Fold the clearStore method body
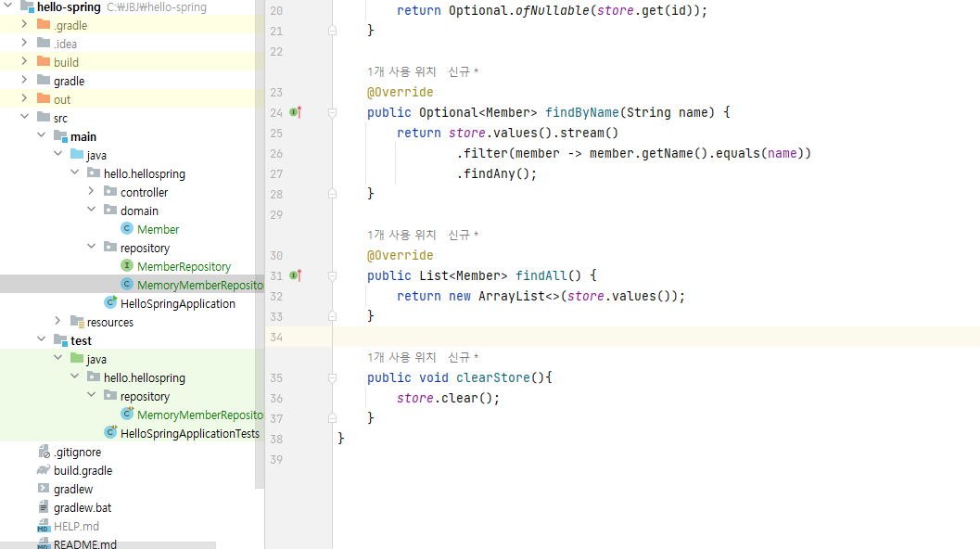Image resolution: width=980 pixels, height=549 pixels. 333,377
